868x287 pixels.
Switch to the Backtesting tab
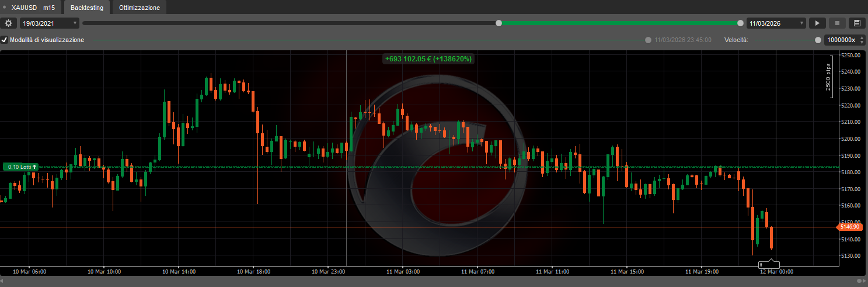click(x=87, y=8)
